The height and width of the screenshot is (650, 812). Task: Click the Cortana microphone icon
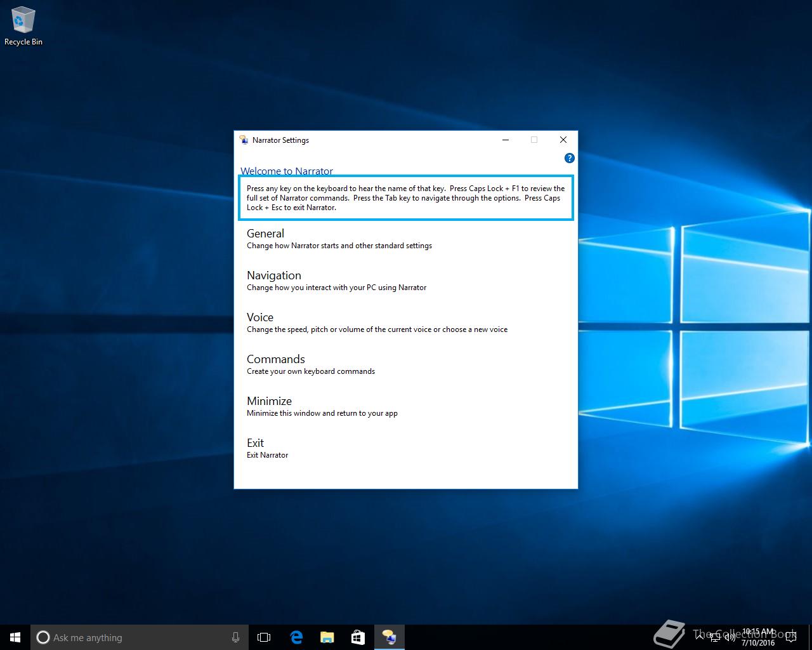(x=235, y=637)
